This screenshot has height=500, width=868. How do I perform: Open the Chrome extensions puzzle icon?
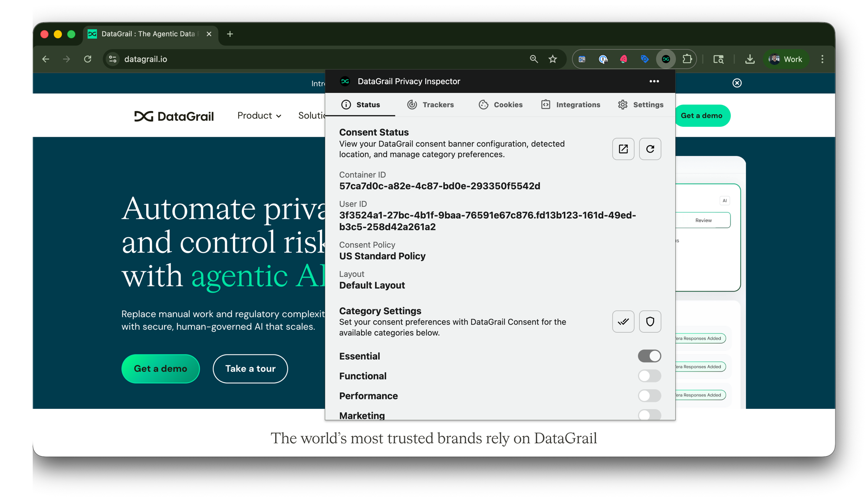tap(687, 59)
